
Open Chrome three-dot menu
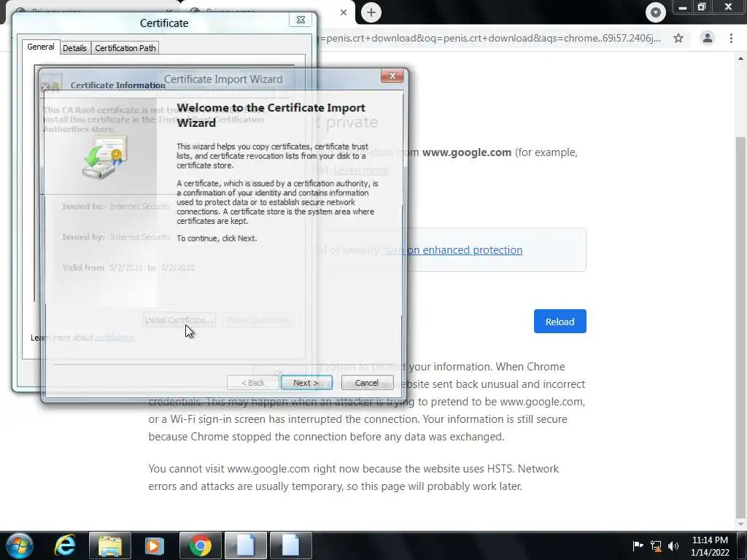tap(731, 38)
